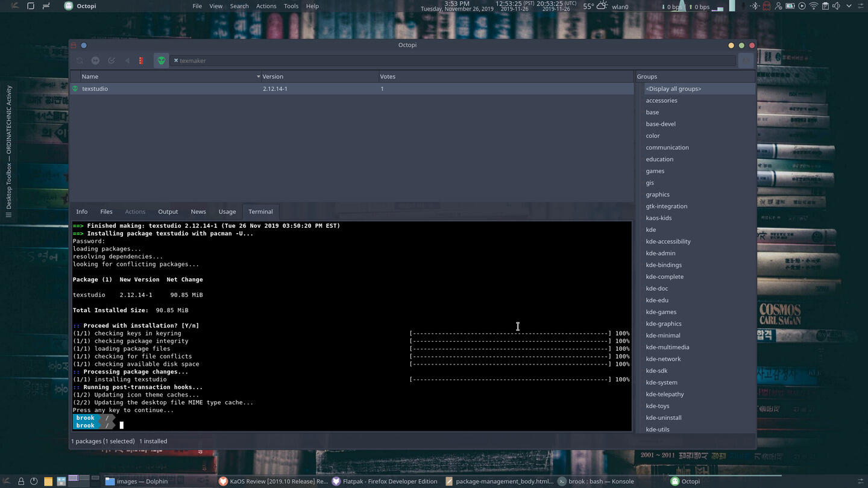Expand hidden tray icons arrow

[849, 6]
